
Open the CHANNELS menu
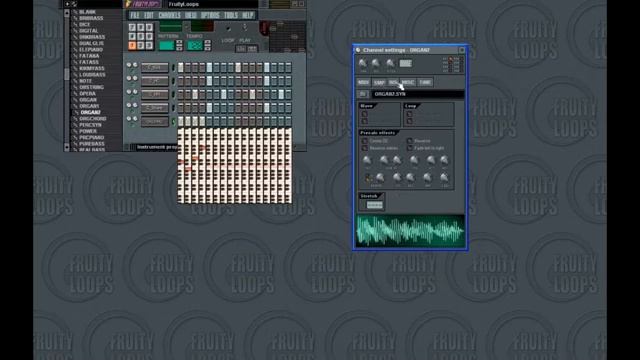coord(169,16)
